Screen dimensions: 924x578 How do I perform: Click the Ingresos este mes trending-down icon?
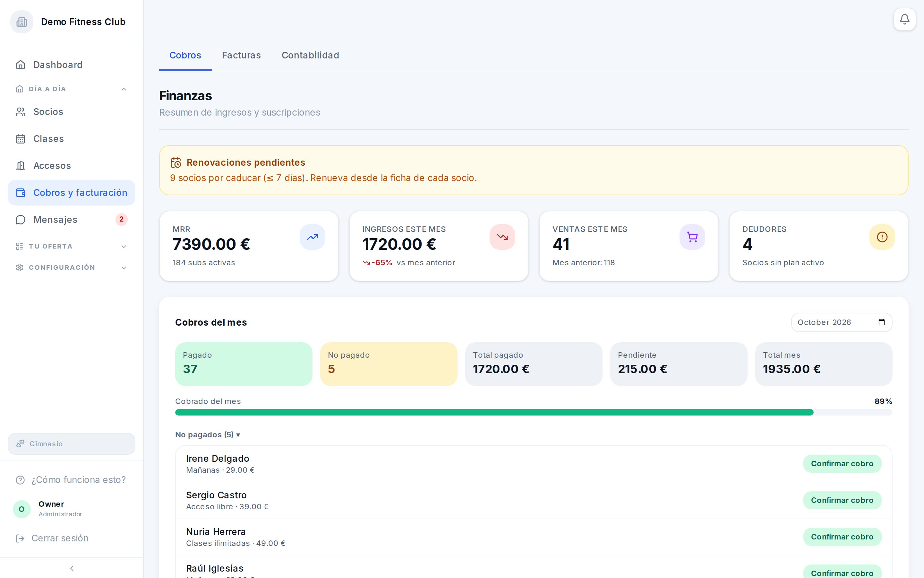click(x=502, y=237)
